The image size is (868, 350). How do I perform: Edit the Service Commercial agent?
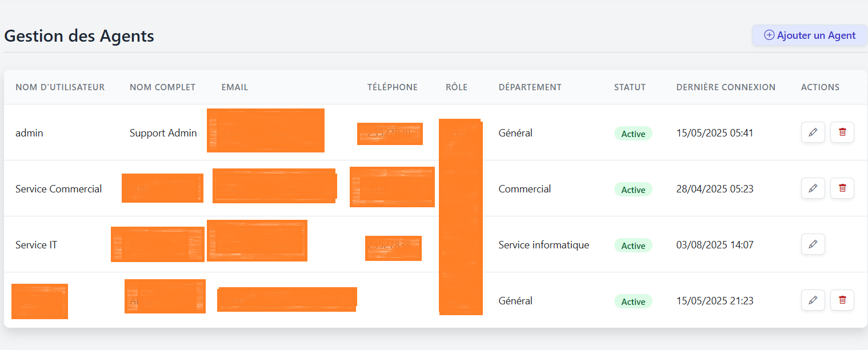coord(813,188)
